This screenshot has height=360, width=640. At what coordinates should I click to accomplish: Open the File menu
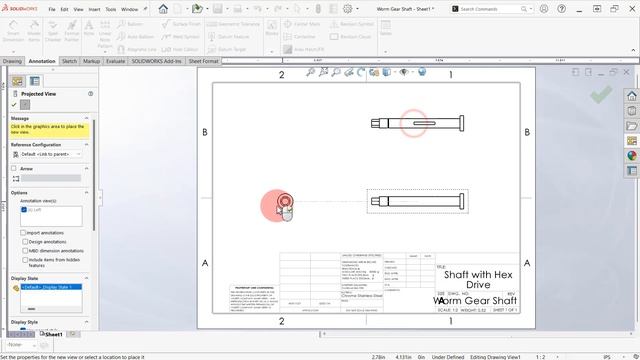[x=52, y=9]
